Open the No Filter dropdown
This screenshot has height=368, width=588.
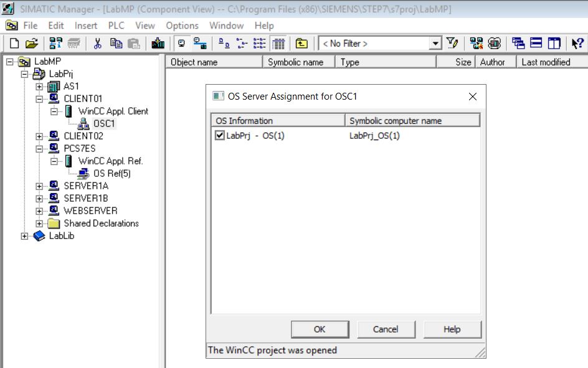coord(435,44)
